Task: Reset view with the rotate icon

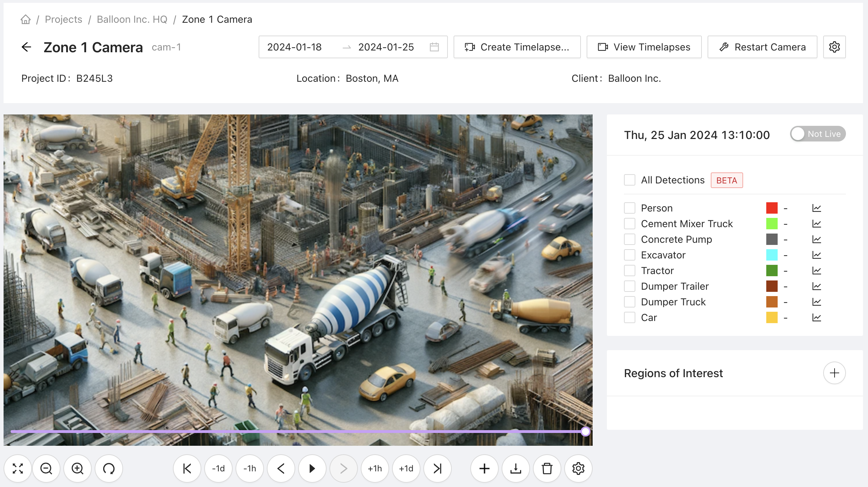Action: 109,469
